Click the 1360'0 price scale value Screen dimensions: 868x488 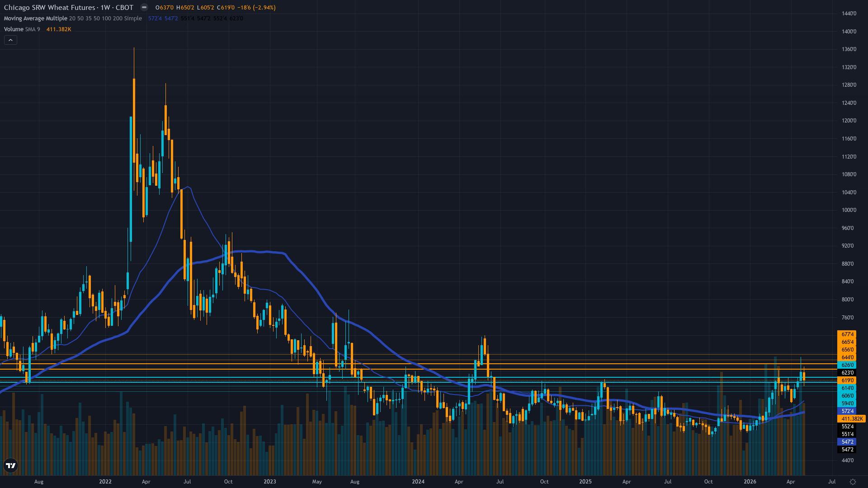pos(849,49)
